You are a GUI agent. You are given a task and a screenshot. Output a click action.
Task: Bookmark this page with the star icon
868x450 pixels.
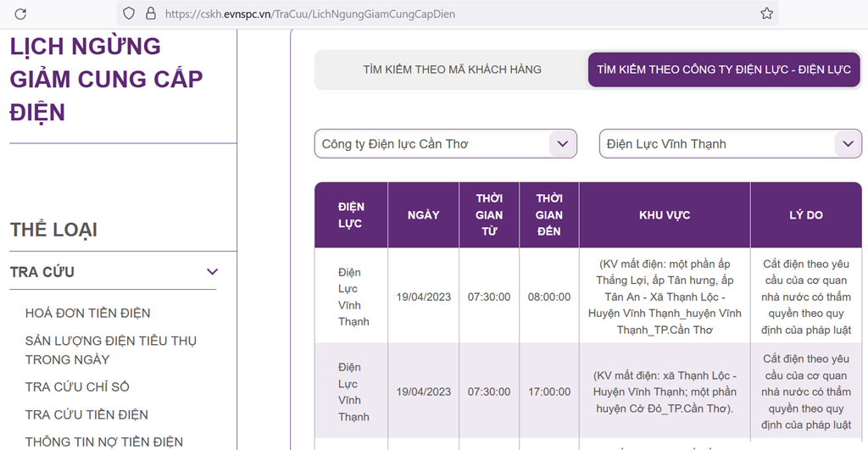click(766, 14)
